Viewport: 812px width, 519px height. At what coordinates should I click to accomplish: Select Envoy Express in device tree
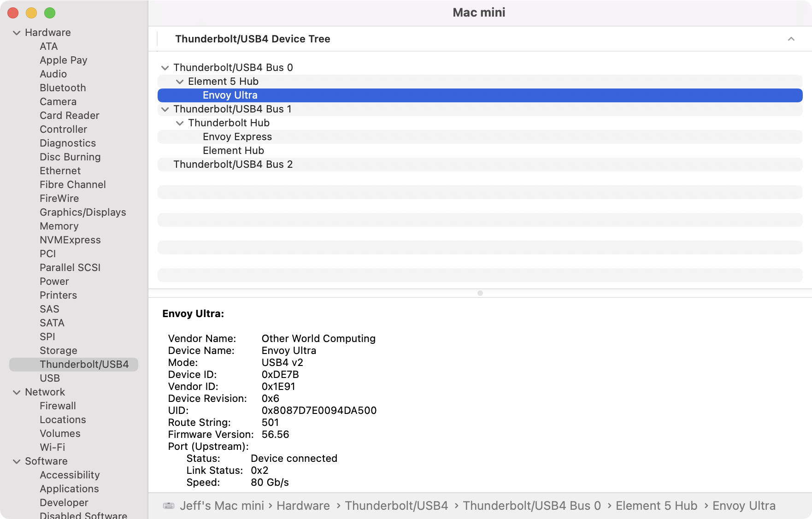click(237, 137)
